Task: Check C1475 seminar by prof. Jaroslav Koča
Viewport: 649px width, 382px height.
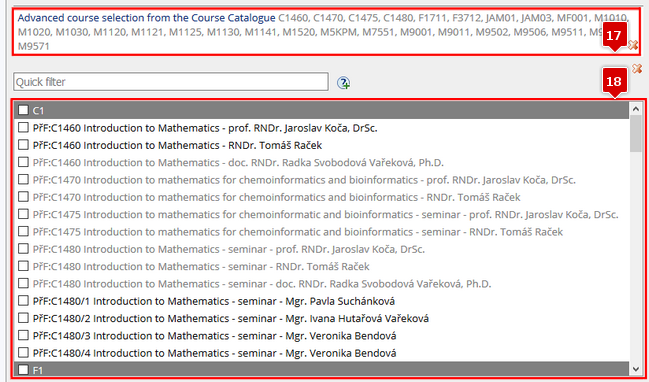Action: [24, 214]
